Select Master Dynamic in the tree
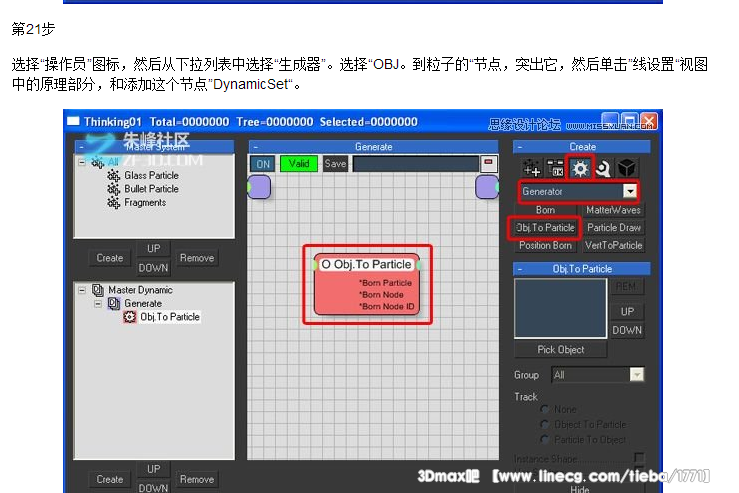 tap(140, 290)
